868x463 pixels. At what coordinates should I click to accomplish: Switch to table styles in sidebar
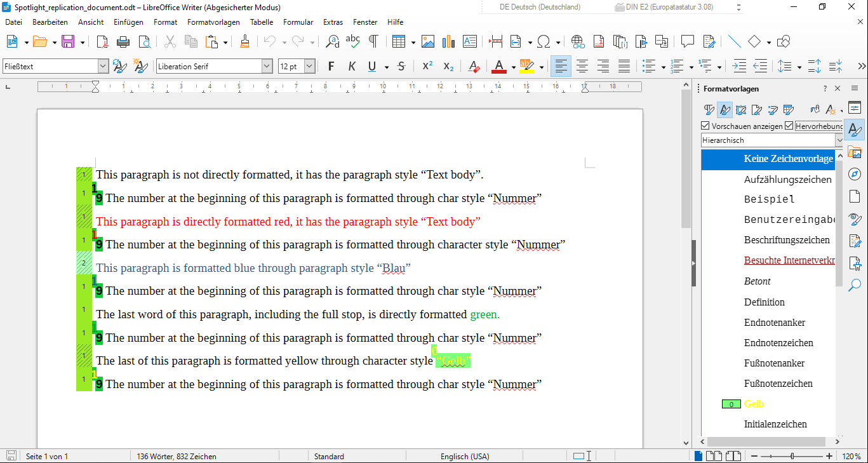click(x=789, y=110)
